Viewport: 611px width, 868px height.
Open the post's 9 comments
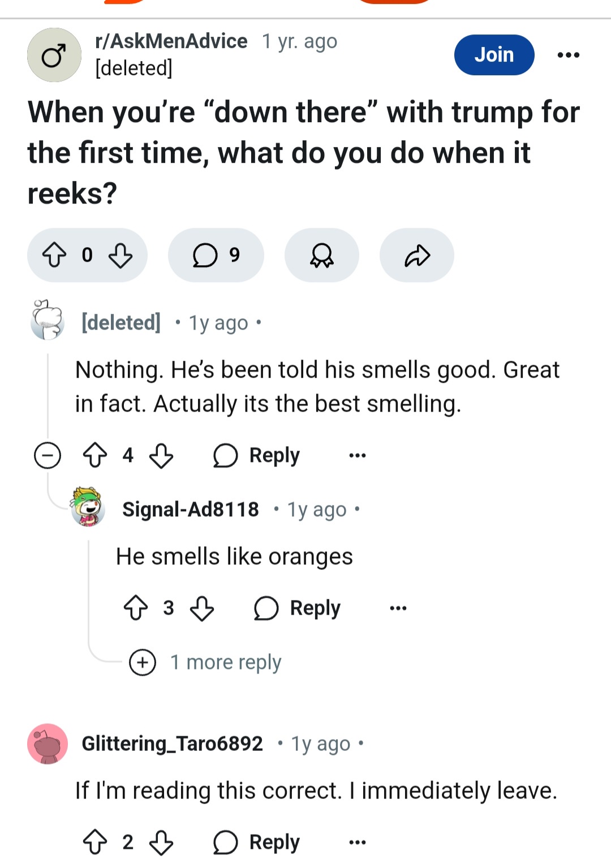(216, 255)
